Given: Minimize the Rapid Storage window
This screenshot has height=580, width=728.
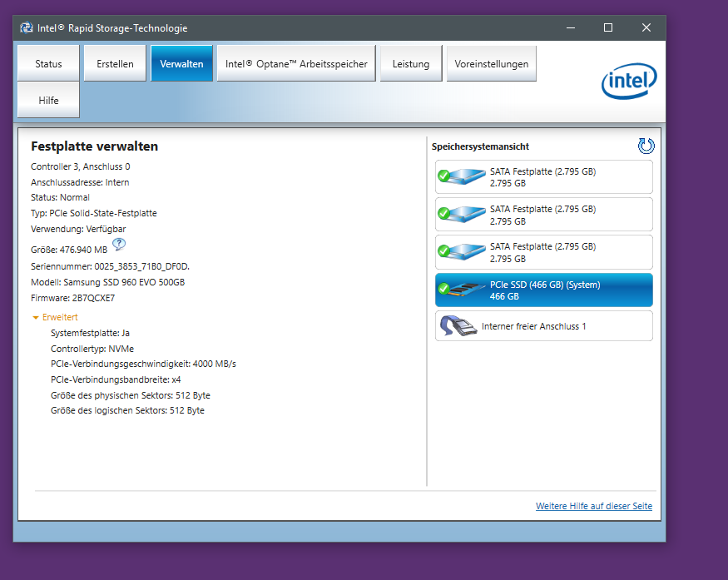Looking at the screenshot, I should click(x=571, y=27).
